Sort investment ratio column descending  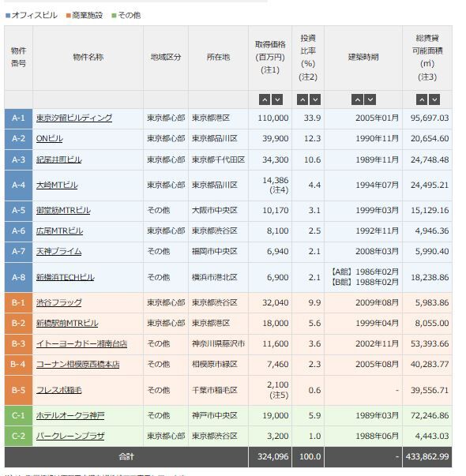click(x=315, y=99)
